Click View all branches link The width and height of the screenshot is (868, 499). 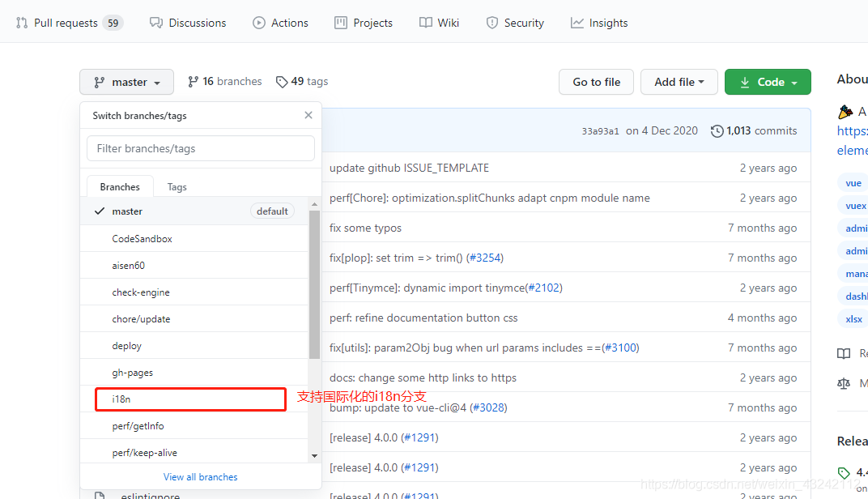coord(200,477)
